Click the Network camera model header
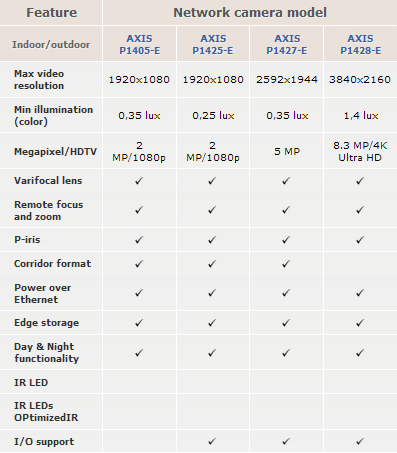397x453 pixels. tap(250, 13)
